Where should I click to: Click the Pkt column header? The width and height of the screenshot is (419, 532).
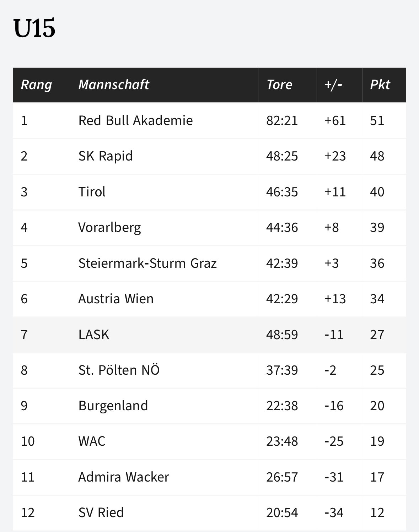[x=380, y=85]
